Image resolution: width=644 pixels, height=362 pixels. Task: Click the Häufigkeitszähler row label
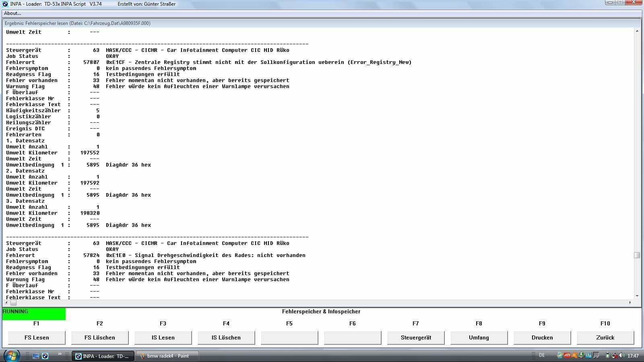pos(33,111)
